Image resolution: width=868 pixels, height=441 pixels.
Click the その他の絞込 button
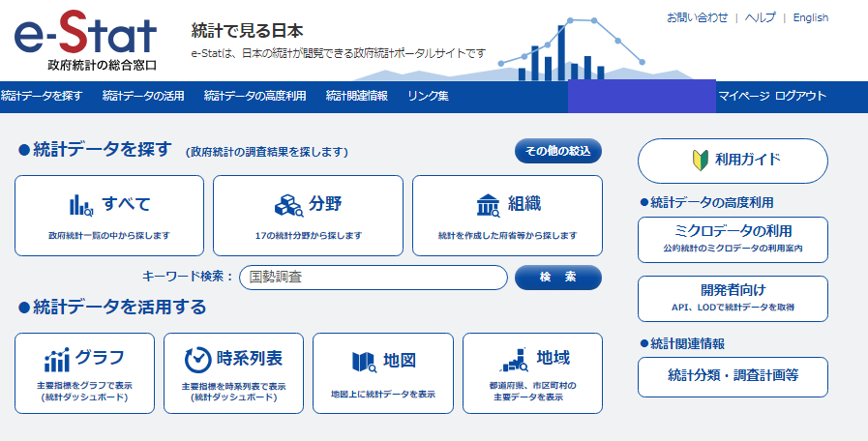(x=557, y=151)
